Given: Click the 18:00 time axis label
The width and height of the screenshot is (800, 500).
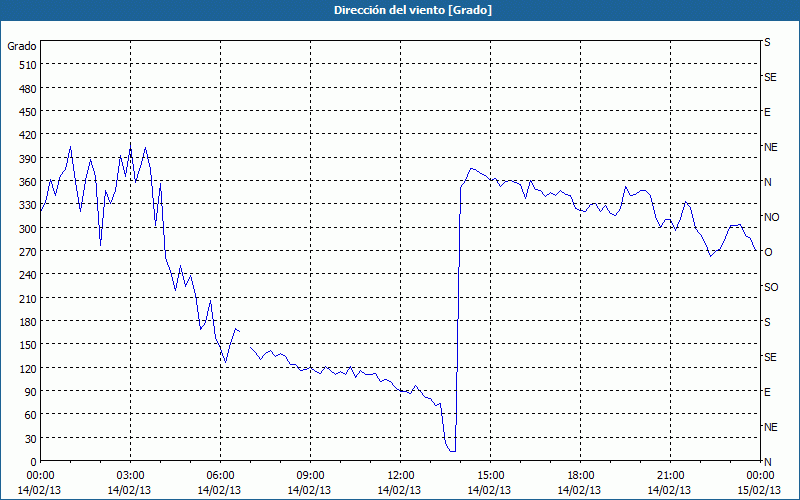Looking at the screenshot, I should click(x=580, y=476).
